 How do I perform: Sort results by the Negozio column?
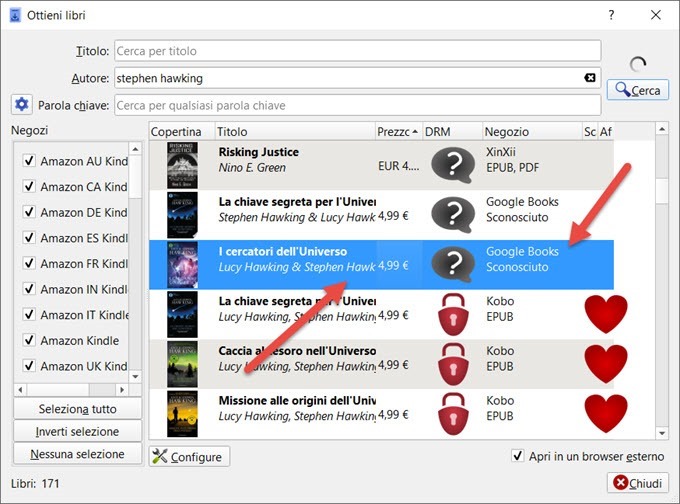click(532, 131)
